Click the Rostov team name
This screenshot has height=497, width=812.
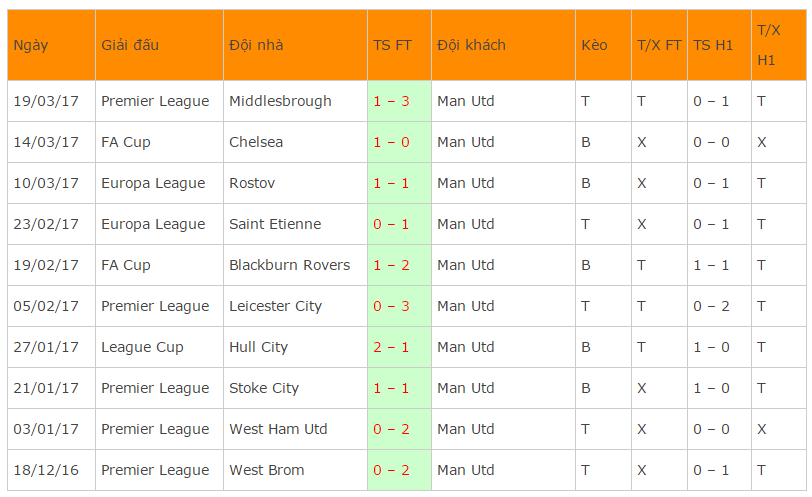click(252, 183)
